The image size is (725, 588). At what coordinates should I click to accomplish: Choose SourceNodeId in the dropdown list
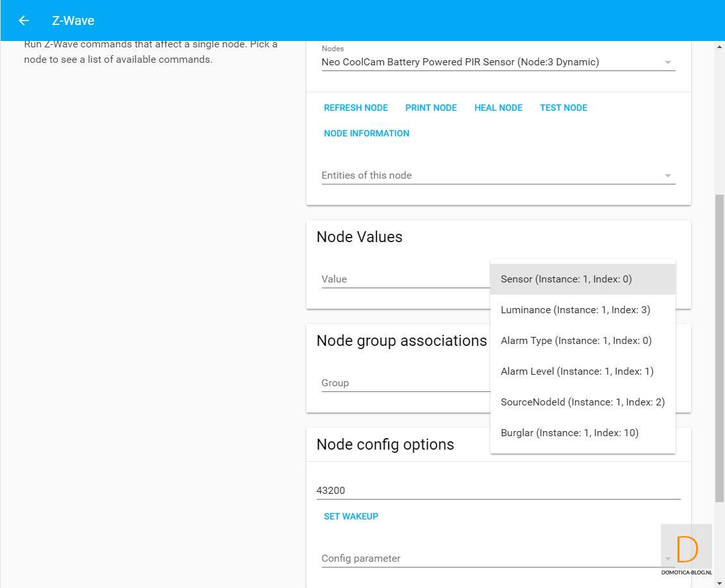582,402
